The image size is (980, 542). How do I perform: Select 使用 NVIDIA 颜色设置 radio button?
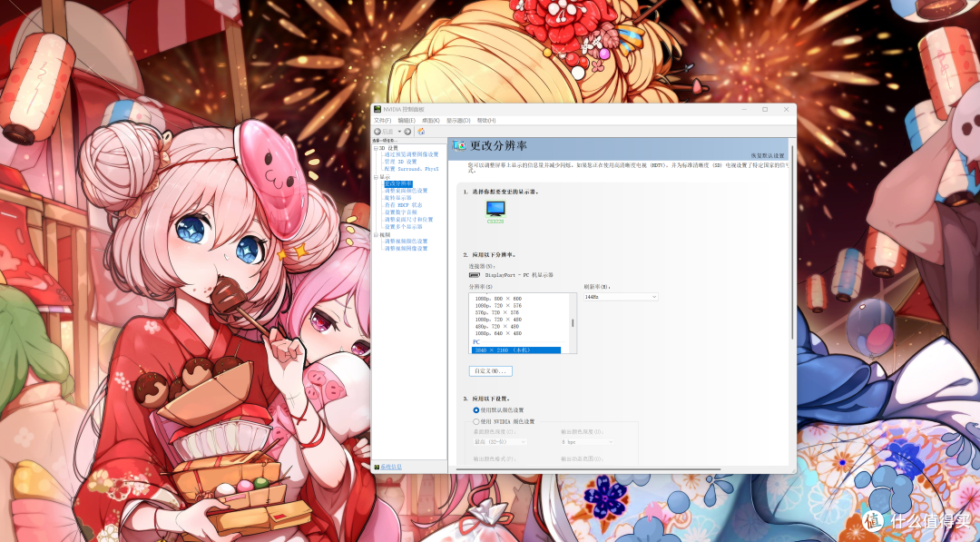point(476,422)
